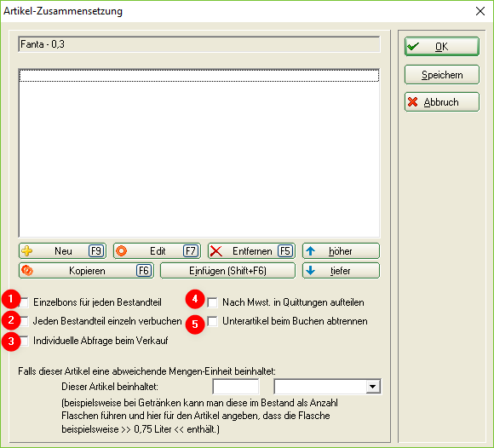
Task: Click the red cross Abbruch icon
Action: point(413,101)
